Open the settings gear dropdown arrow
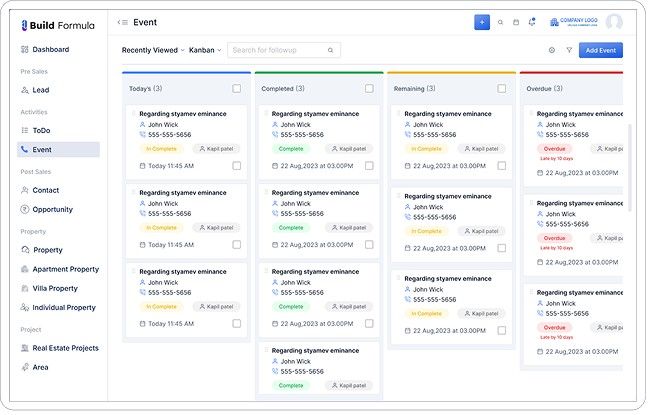 [x=558, y=50]
